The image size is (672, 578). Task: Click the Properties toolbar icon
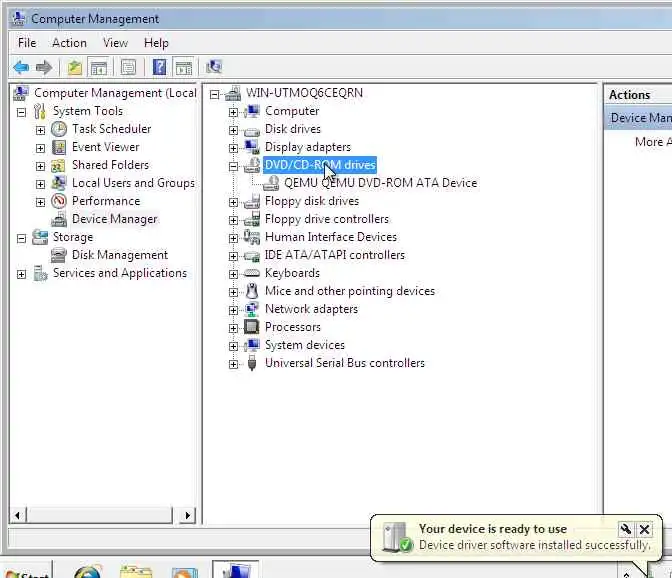tap(128, 67)
